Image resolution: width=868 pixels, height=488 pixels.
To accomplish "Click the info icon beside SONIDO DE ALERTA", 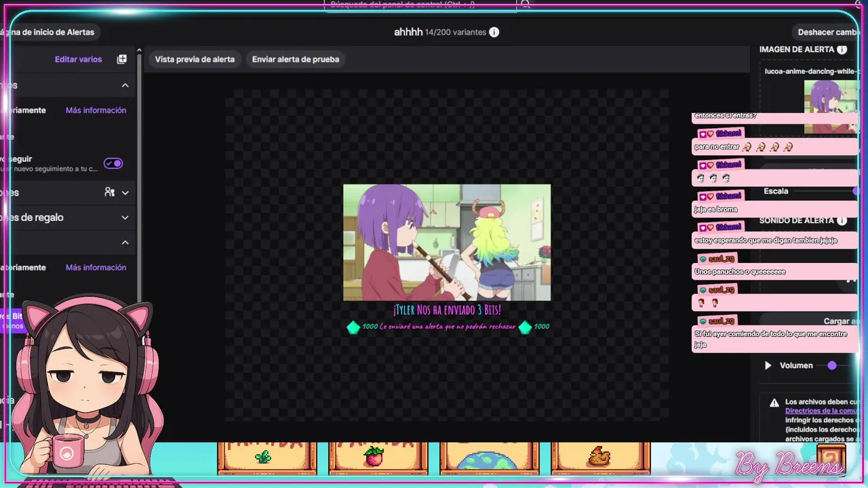I will point(842,221).
